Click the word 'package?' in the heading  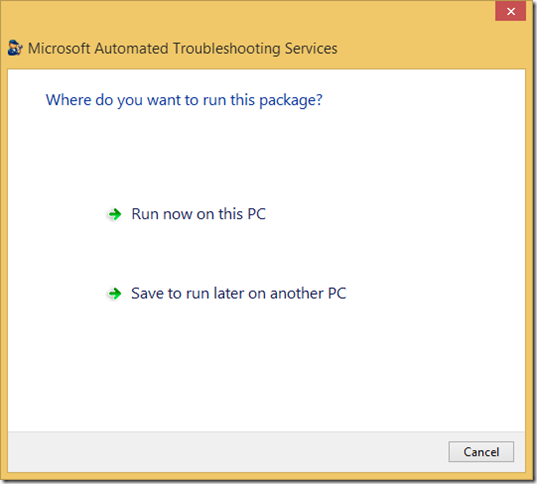[291, 101]
